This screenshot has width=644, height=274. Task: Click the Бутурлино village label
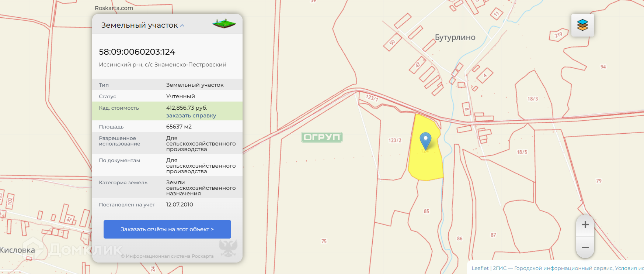point(455,37)
